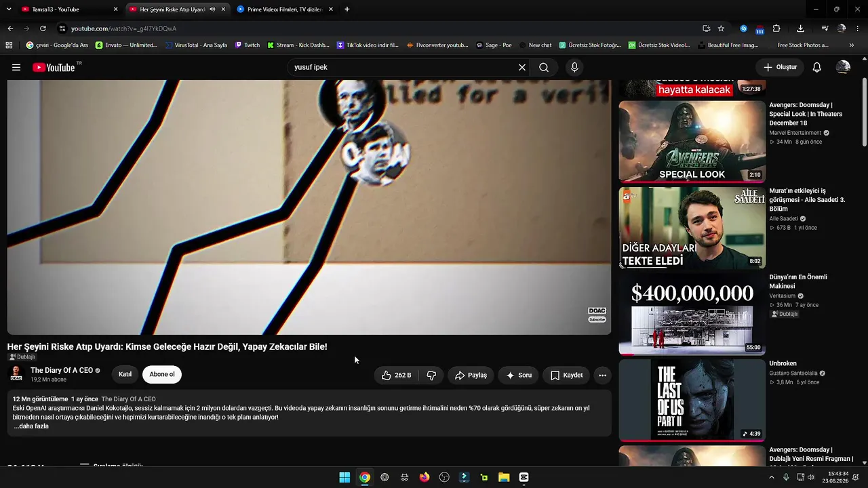Open the Avengers: Doomsday Special Look thumbnail
This screenshot has height=488, width=868.
click(692, 142)
